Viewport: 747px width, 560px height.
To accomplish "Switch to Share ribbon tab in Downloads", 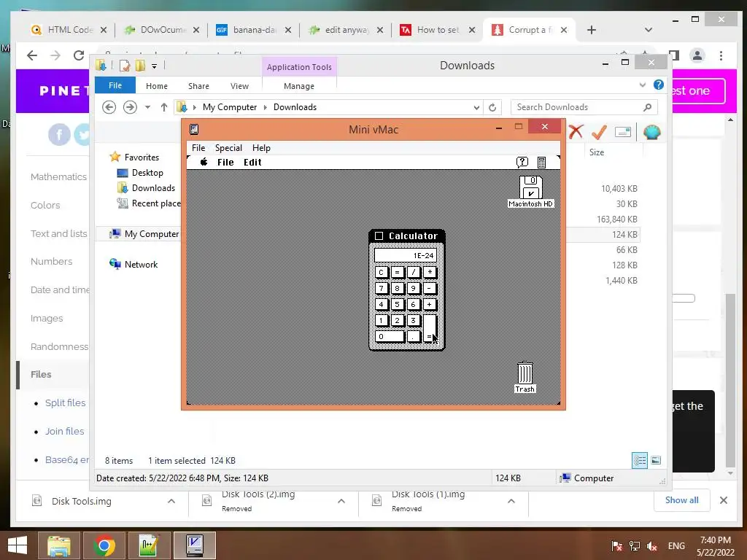I will (x=198, y=86).
